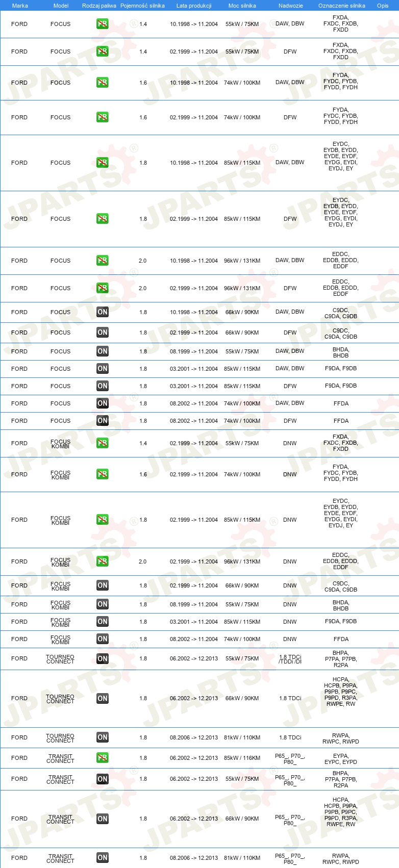399x868 pixels.
Task: Click diesel ON icon in Focus 08.1999 55kW row
Action: click(x=102, y=351)
